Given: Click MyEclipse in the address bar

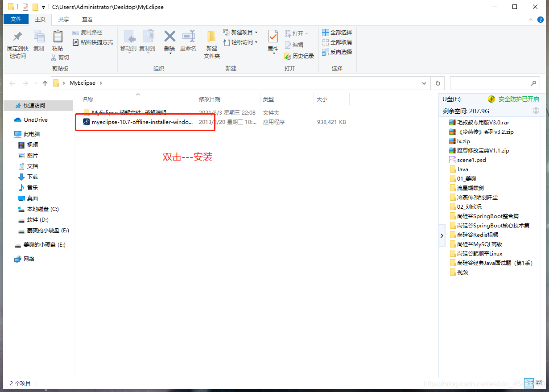Looking at the screenshot, I should (83, 83).
